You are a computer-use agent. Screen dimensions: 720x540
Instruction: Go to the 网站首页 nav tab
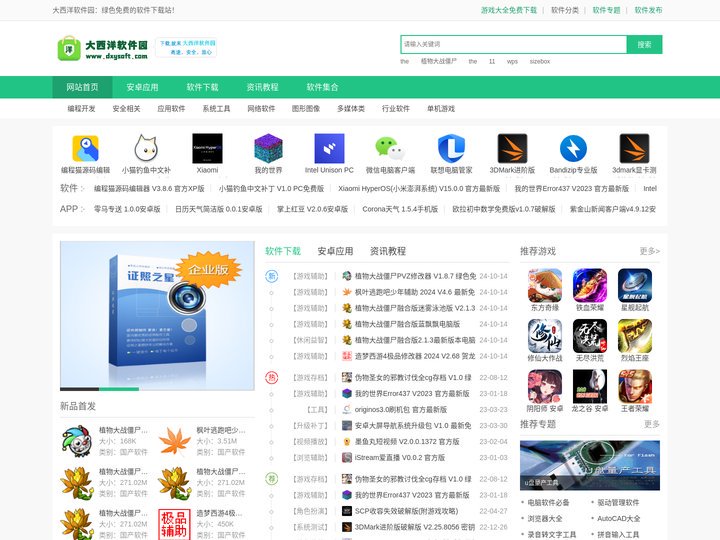coord(82,87)
